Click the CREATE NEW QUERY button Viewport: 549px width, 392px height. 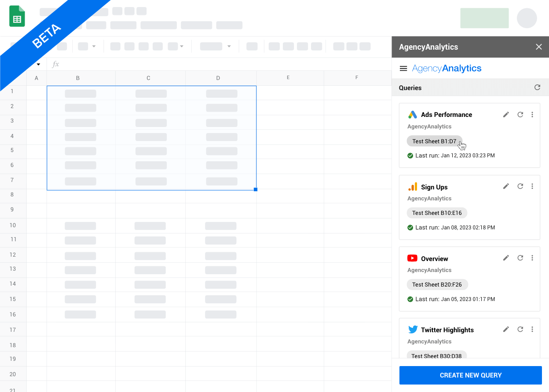coord(471,375)
